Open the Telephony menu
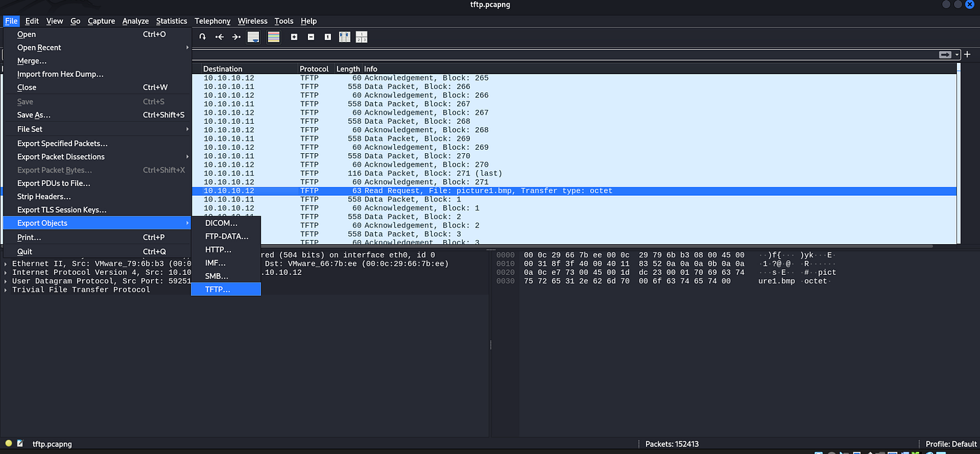The height and width of the screenshot is (454, 980). click(213, 21)
